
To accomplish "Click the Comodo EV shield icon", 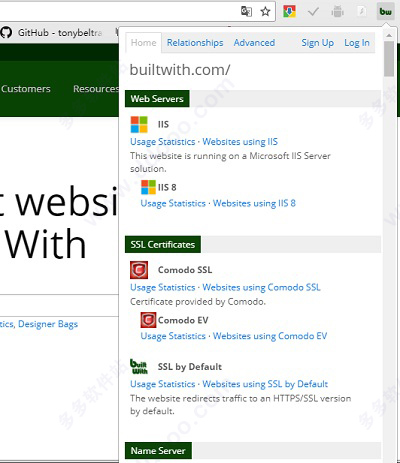I will pos(148,320).
